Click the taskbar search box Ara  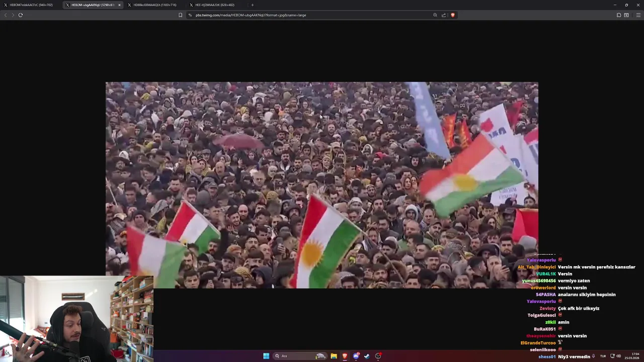300,356
